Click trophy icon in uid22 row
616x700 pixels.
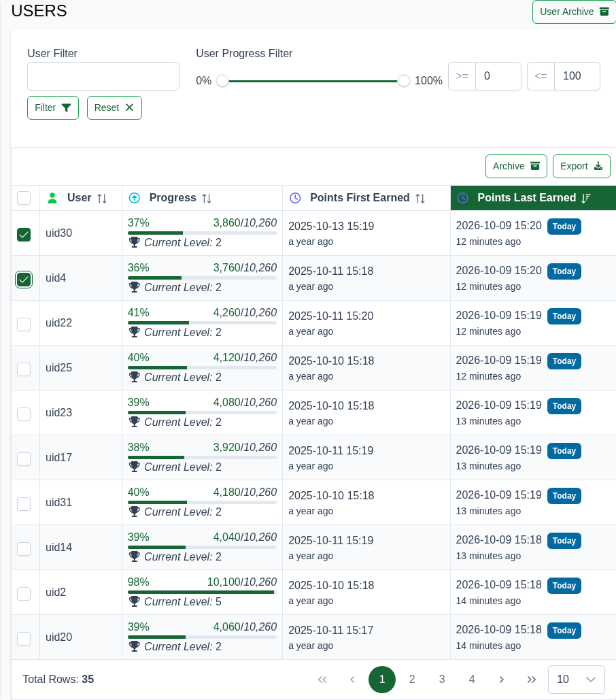point(134,332)
